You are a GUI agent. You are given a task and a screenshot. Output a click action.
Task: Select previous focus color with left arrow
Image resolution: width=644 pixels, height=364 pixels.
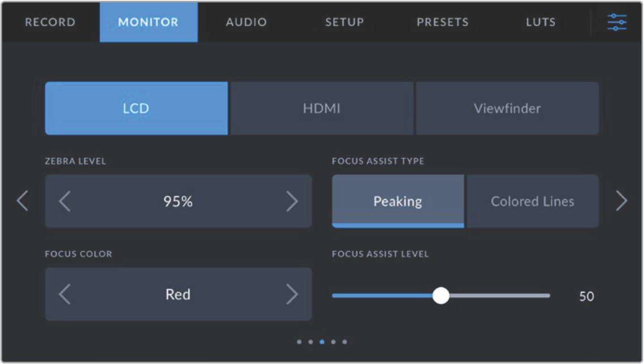65,294
